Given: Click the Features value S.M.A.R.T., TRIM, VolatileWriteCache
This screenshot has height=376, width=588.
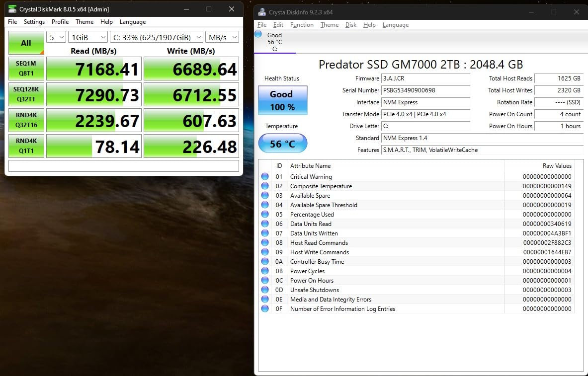Looking at the screenshot, I should click(x=482, y=150).
